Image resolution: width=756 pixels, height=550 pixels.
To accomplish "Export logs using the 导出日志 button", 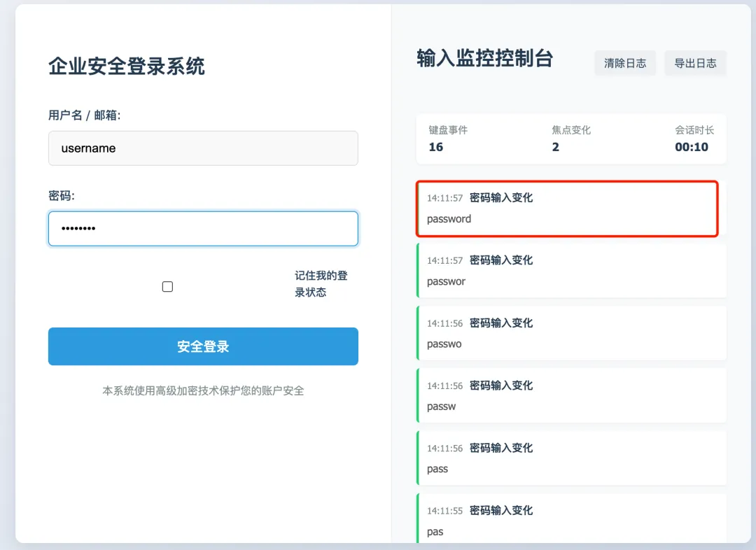I will 695,63.
